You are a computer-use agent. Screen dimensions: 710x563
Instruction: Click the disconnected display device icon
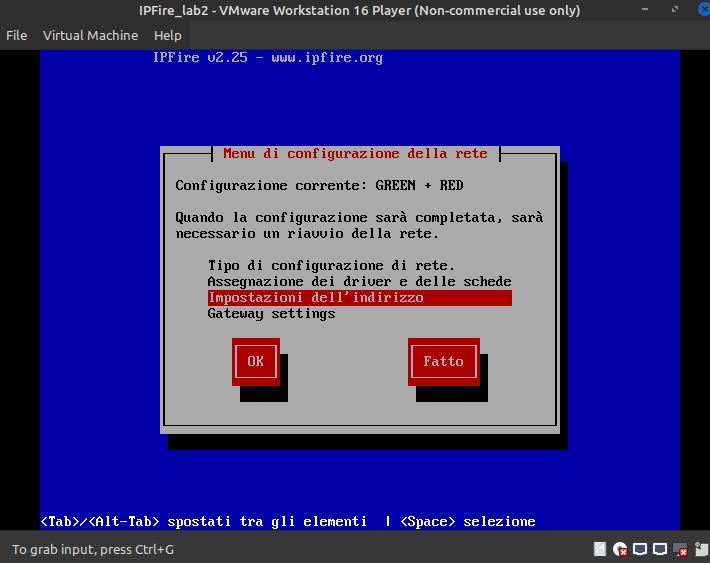pyautogui.click(x=680, y=549)
